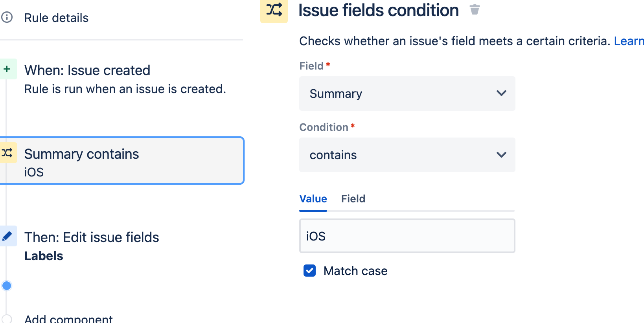Image resolution: width=644 pixels, height=323 pixels.
Task: Click Add component at the bottom
Action: click(x=68, y=318)
